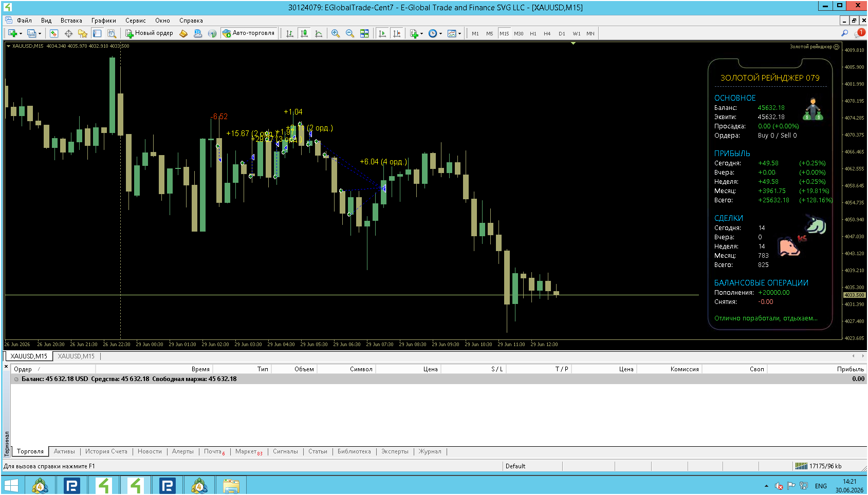
Task: Open the Почта terminal tab
Action: pyautogui.click(x=214, y=452)
